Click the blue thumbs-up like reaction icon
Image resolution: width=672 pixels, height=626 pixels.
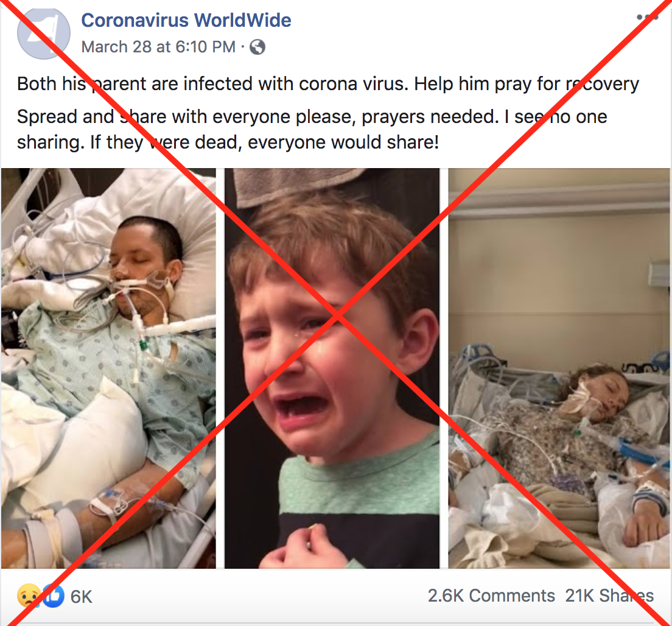[53, 596]
